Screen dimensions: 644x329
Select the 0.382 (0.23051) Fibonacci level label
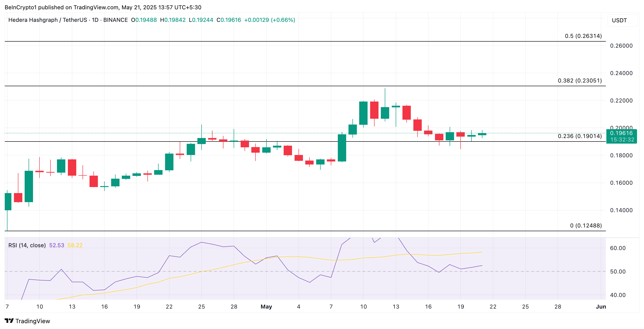point(580,80)
